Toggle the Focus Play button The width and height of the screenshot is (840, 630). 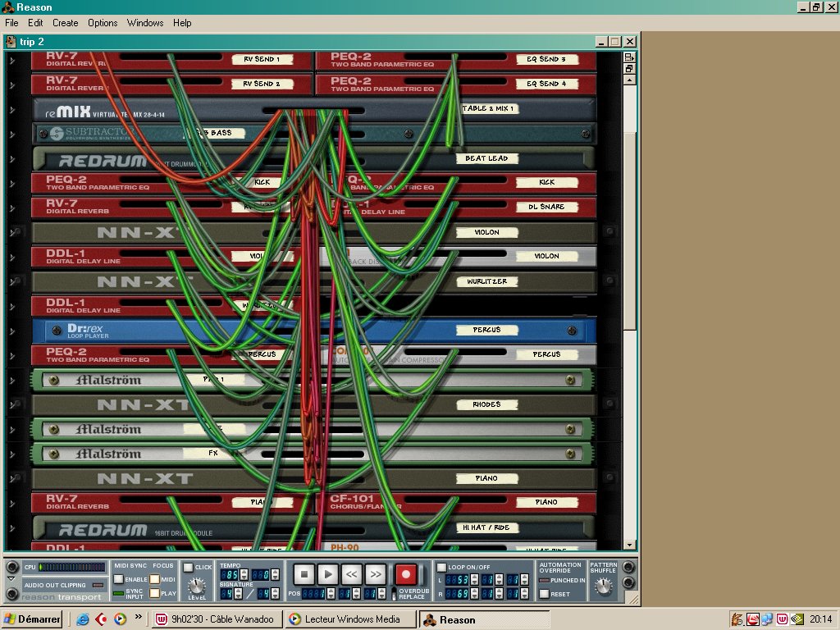click(x=155, y=593)
